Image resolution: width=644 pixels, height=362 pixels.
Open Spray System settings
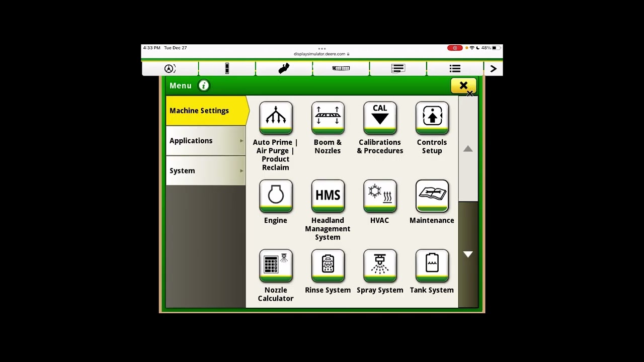click(380, 266)
